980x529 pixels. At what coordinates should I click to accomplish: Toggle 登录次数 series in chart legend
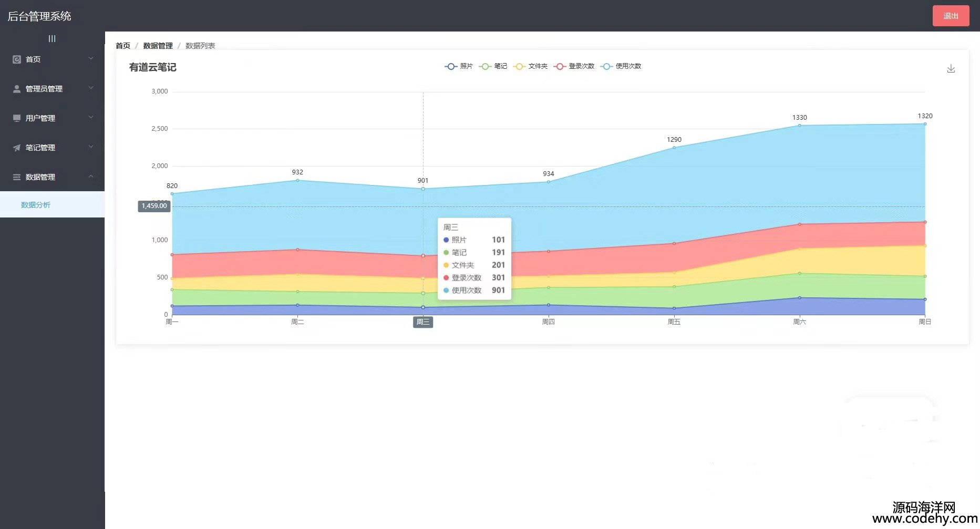pos(574,66)
